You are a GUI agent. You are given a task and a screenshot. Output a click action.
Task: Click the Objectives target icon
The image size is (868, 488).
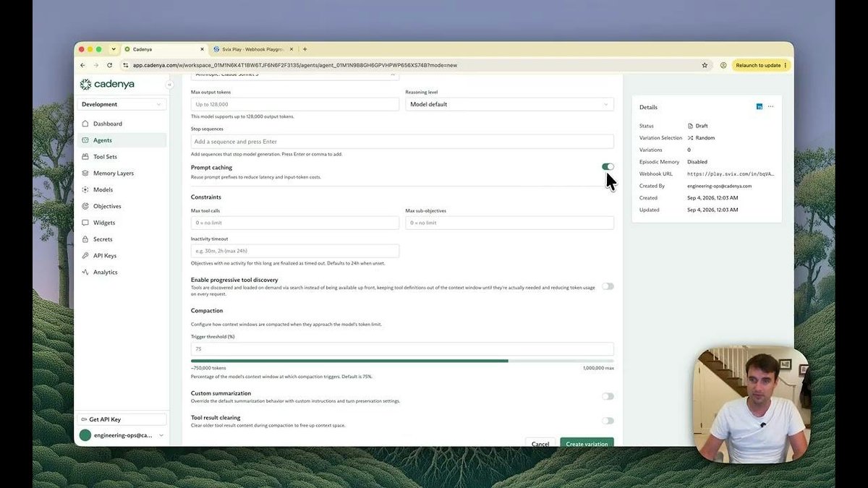[x=85, y=206]
